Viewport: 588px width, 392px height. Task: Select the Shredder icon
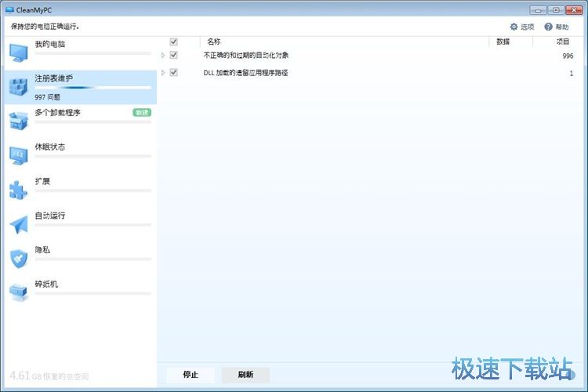click(x=18, y=292)
